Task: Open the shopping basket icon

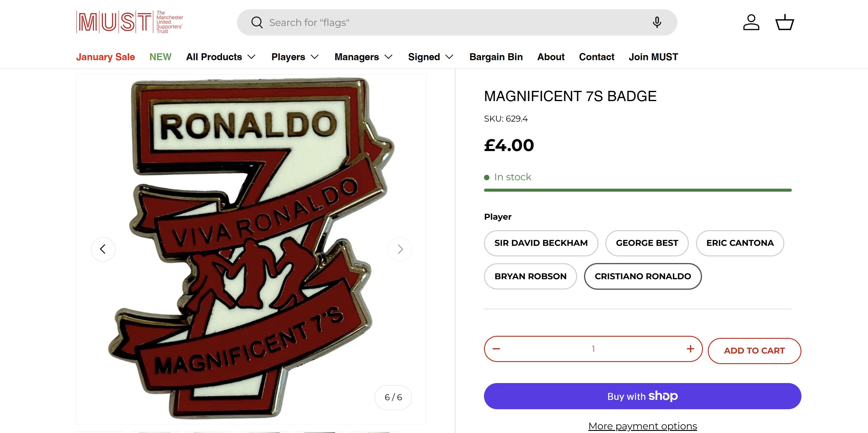Action: [785, 23]
